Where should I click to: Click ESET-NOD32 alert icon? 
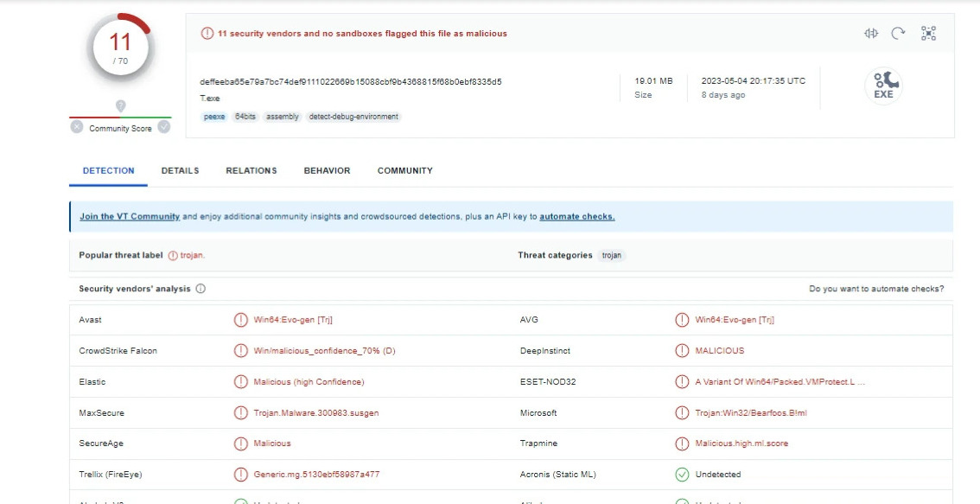682,381
